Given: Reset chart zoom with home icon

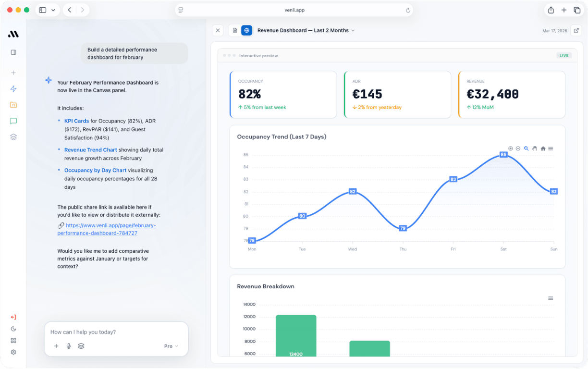Looking at the screenshot, I should tap(543, 148).
